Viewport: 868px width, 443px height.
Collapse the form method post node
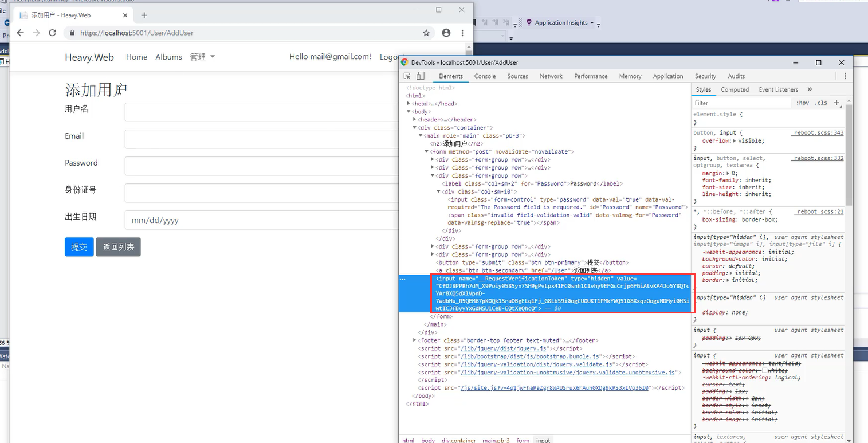(426, 152)
